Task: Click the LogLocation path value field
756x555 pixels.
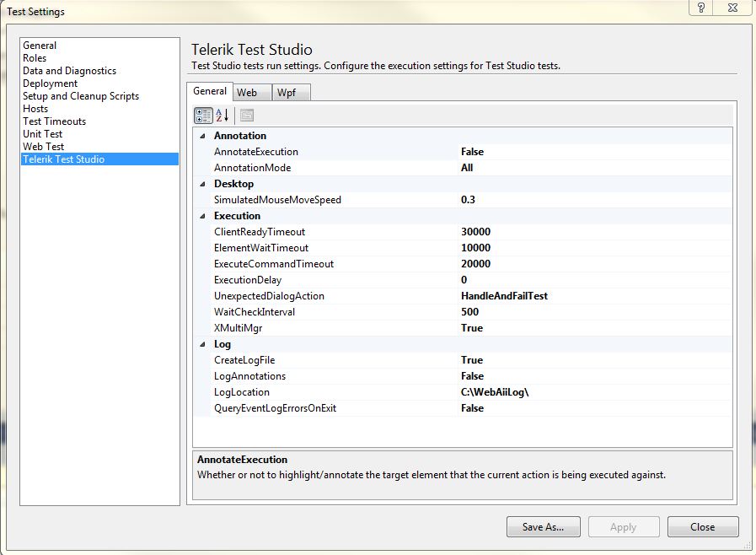Action: [x=496, y=392]
